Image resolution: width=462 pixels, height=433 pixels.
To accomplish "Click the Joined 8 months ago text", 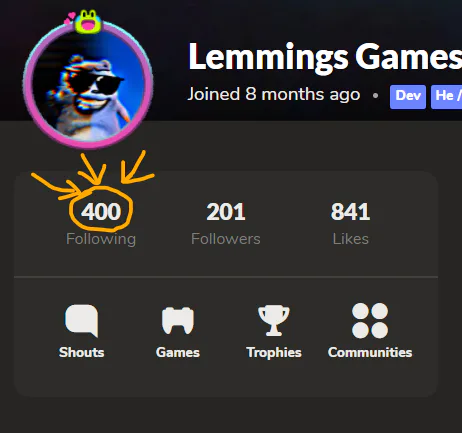I will [x=274, y=94].
